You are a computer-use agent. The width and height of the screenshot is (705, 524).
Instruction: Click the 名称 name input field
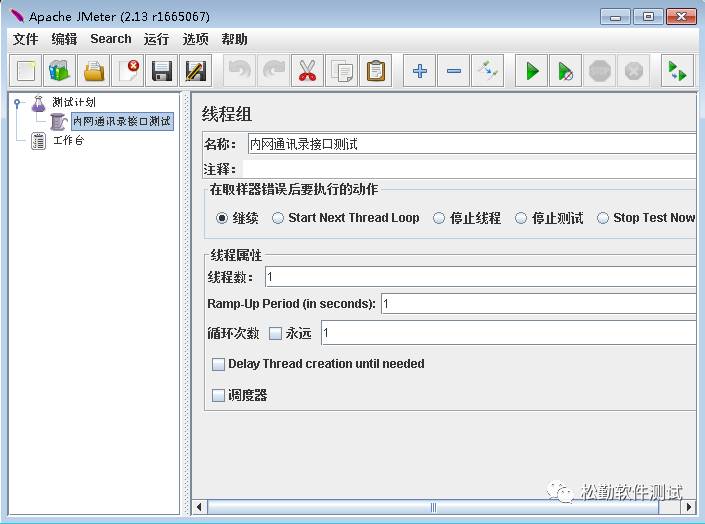[x=472, y=144]
